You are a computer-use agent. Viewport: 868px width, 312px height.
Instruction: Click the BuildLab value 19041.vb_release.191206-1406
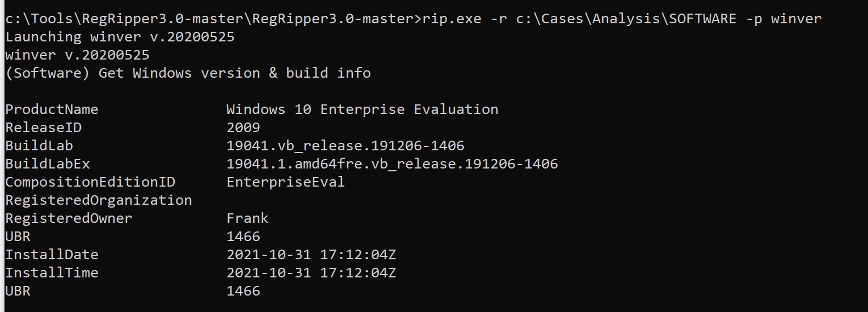345,146
